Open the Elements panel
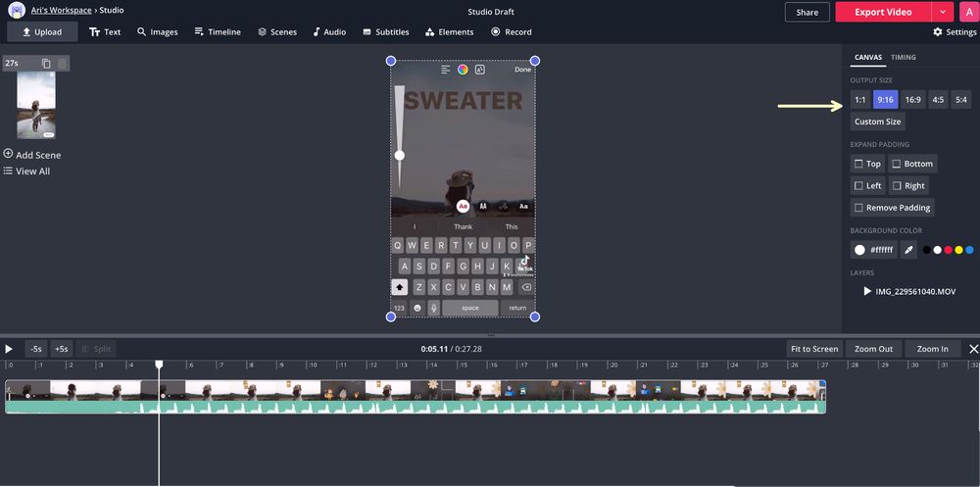 point(449,31)
